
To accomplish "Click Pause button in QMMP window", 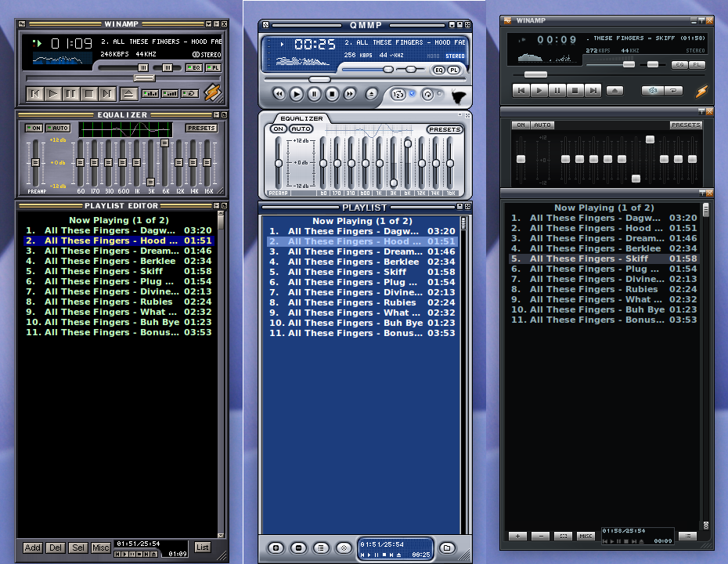I will [314, 94].
